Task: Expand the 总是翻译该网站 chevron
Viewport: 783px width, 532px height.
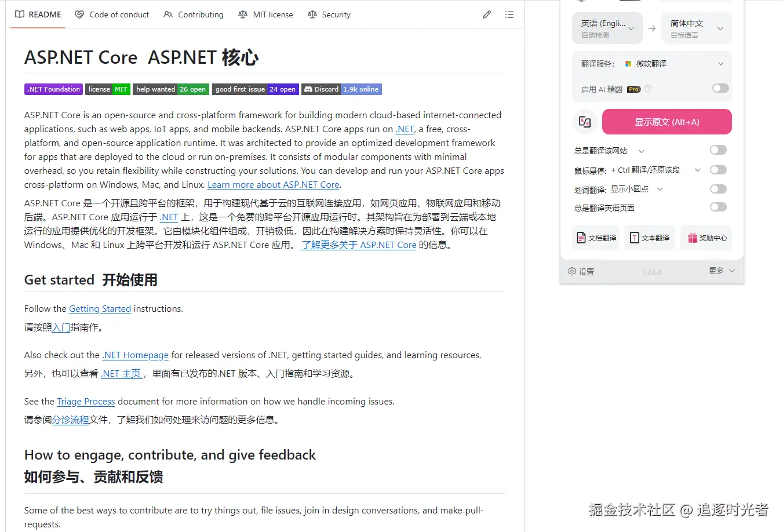Action: [x=642, y=151]
